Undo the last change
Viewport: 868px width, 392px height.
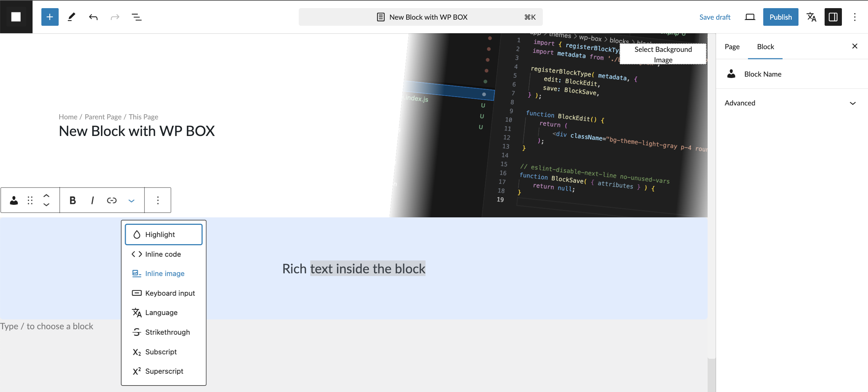coord(93,17)
